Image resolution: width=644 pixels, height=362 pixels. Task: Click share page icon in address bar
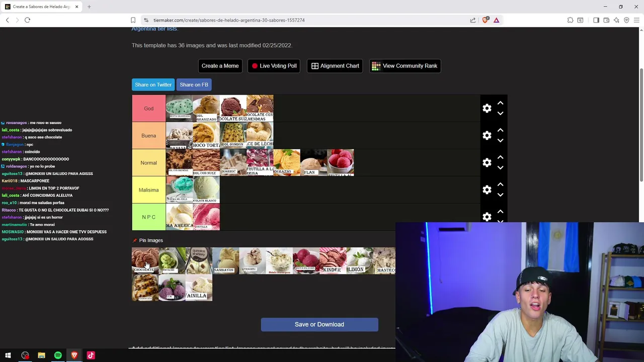click(473, 20)
